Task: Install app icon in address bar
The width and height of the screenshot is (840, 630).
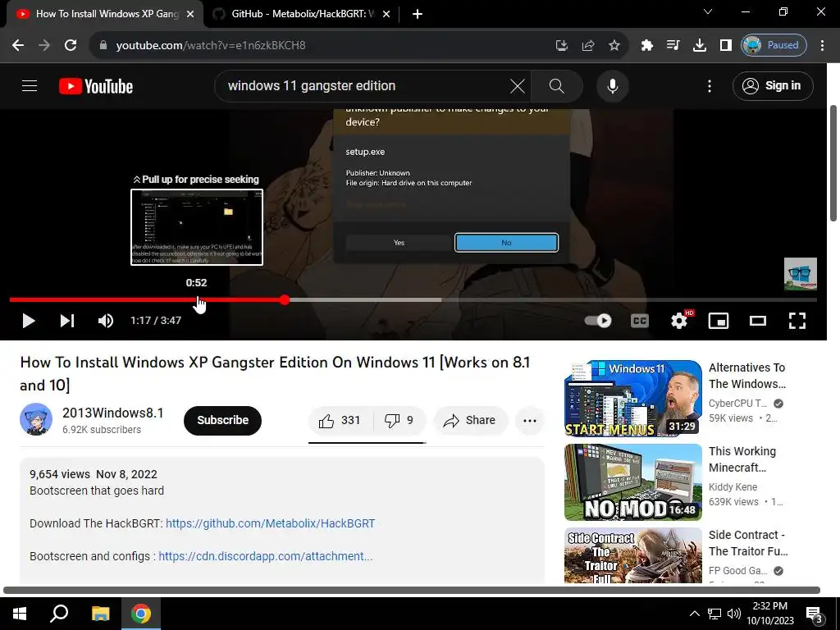Action: coord(561,45)
